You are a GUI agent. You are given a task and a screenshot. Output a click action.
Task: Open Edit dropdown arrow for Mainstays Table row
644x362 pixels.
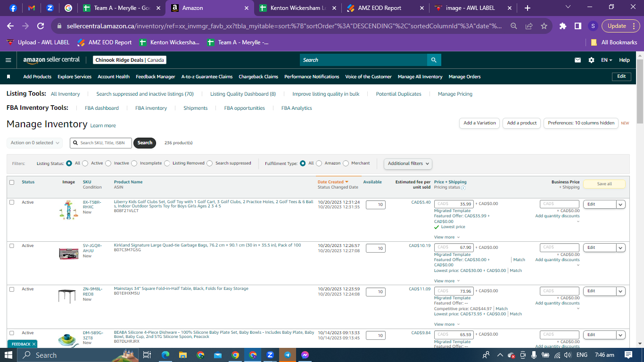coord(620,291)
